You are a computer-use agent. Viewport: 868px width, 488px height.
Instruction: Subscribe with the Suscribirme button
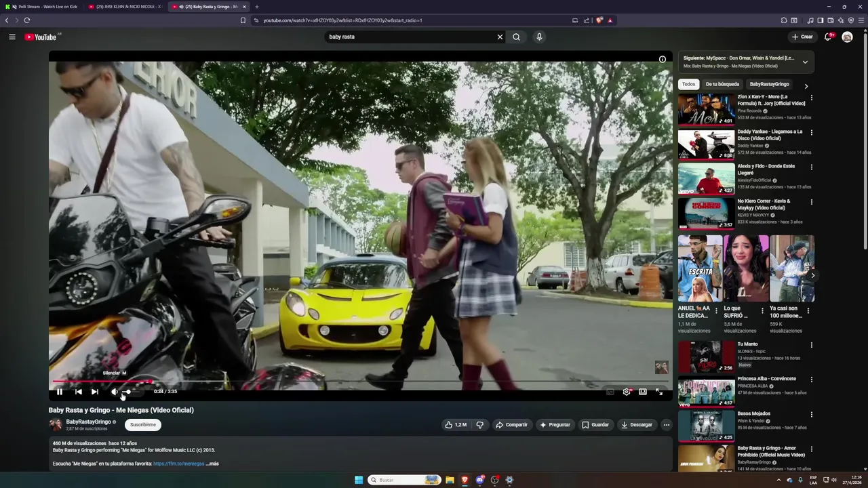143,425
